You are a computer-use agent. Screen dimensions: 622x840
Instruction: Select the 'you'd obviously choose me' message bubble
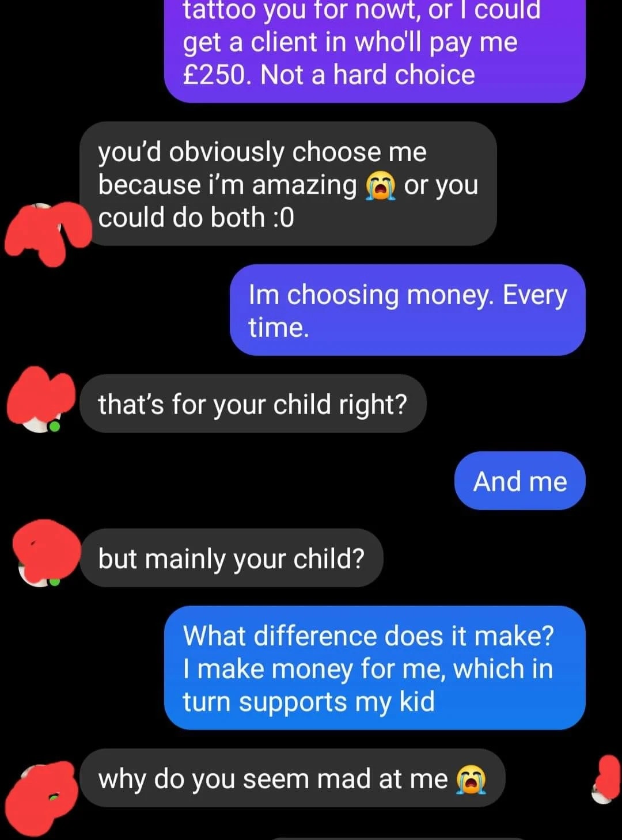click(x=288, y=184)
